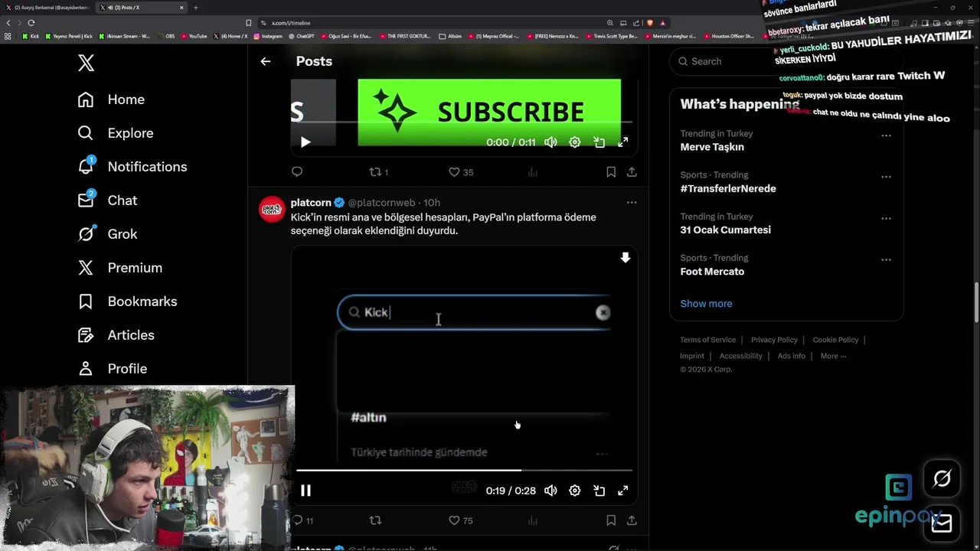Open platcorn profile avatar

(272, 209)
